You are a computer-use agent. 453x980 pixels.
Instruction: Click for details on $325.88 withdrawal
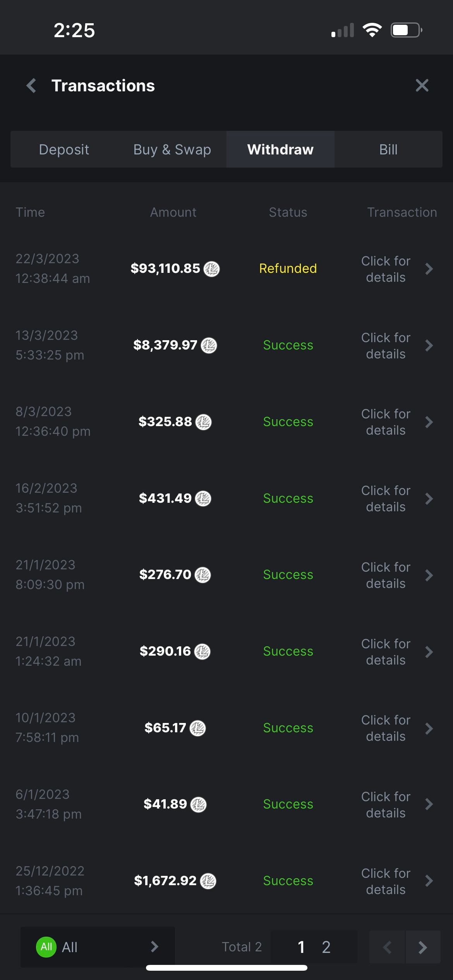click(x=386, y=422)
